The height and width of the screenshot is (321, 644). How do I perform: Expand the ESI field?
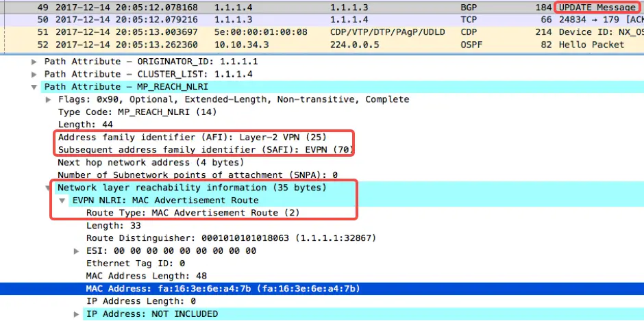click(77, 251)
